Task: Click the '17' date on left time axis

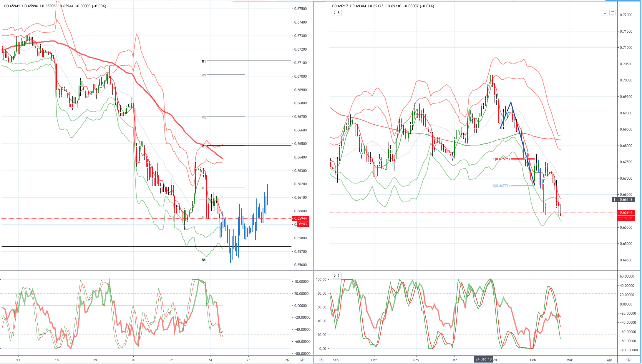Action: [18, 360]
